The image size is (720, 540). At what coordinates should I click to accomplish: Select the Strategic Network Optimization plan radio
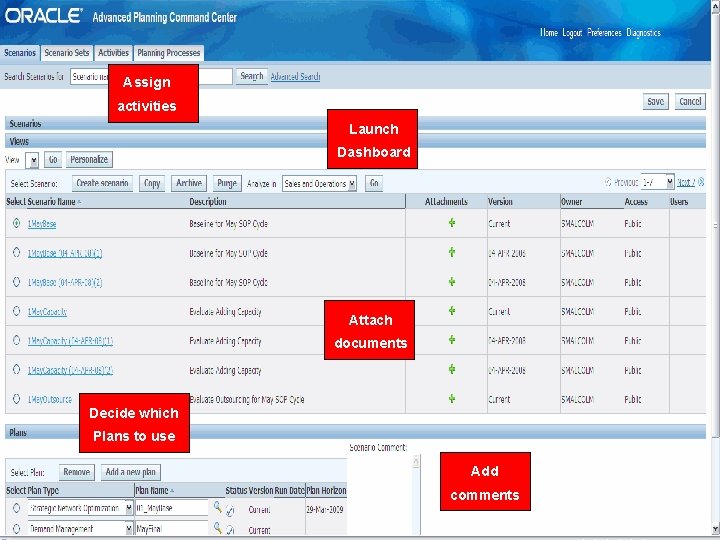[17, 508]
